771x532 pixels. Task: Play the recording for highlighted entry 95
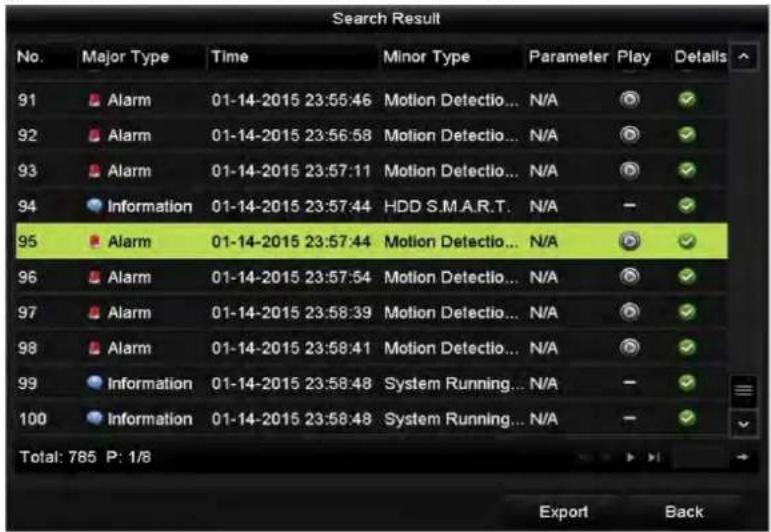[629, 241]
